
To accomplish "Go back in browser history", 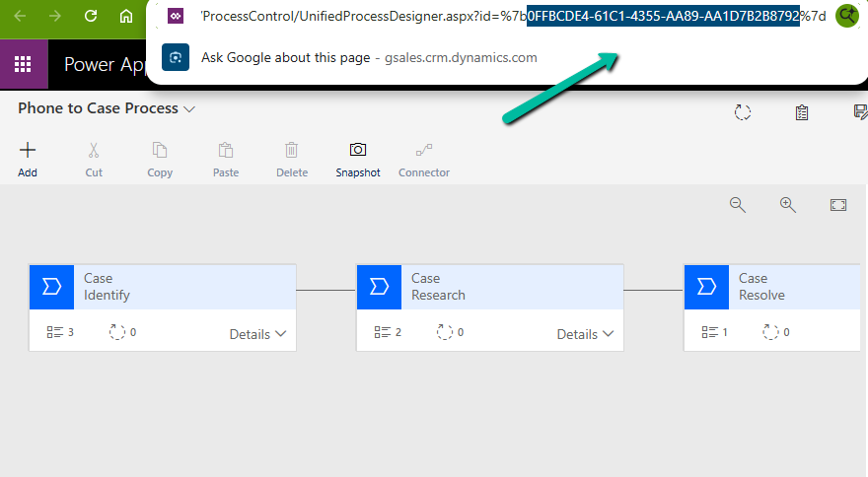I will coord(20,16).
